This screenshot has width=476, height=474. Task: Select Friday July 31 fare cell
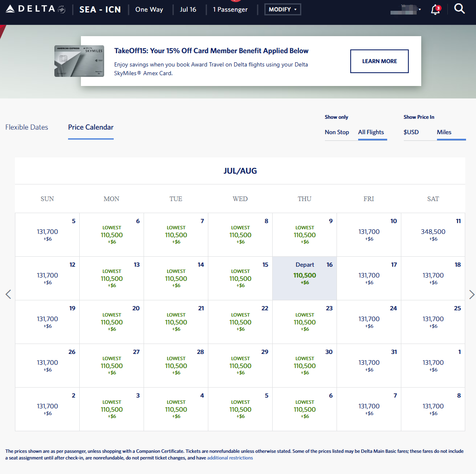[369, 366]
